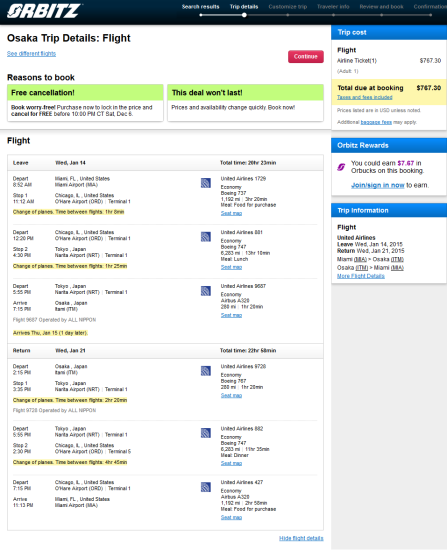This screenshot has width=447, height=550.
Task: Open Taxes and fees included link
Action: coord(365,97)
